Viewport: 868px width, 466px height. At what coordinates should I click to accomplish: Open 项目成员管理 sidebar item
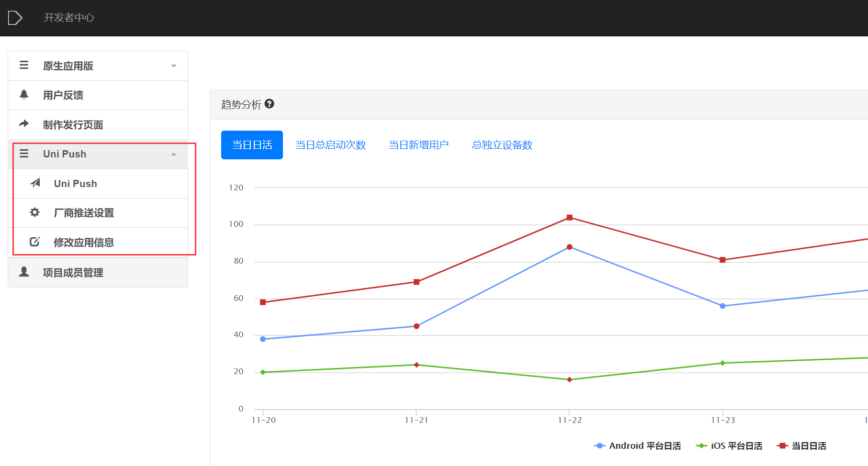(98, 273)
